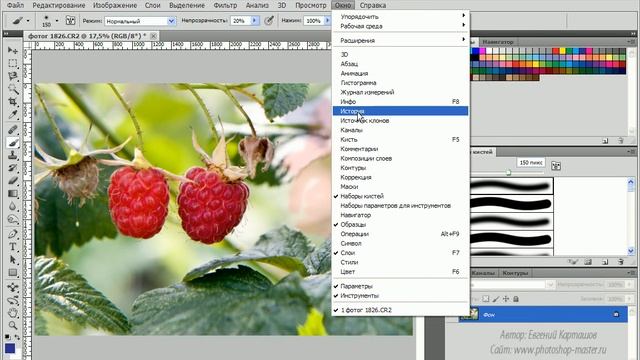
Task: Open the Непрозрачность opacity slider arrow
Action: (255, 20)
